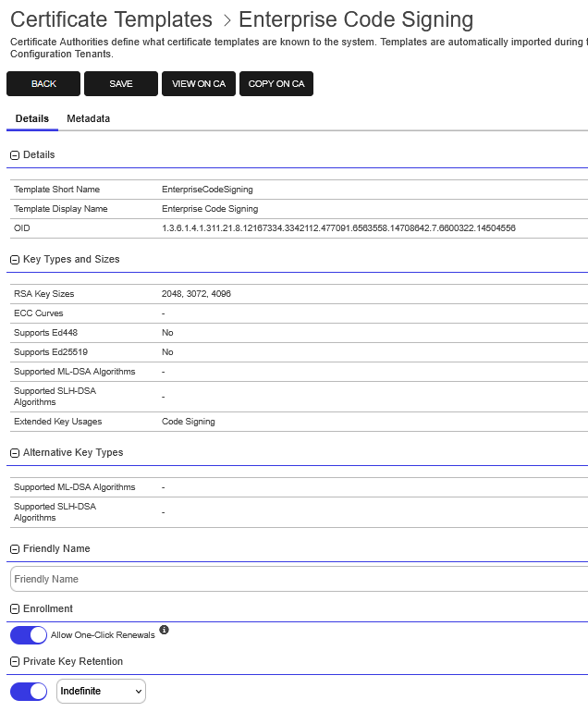The height and width of the screenshot is (712, 588).
Task: Click the BACK button
Action: (x=43, y=83)
